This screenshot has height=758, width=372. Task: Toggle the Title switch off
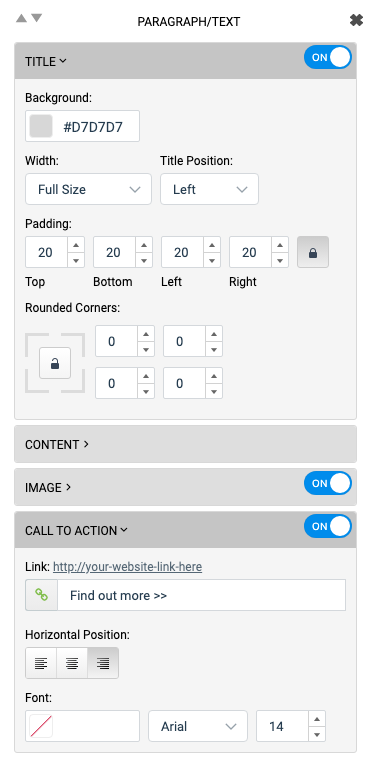coord(328,58)
